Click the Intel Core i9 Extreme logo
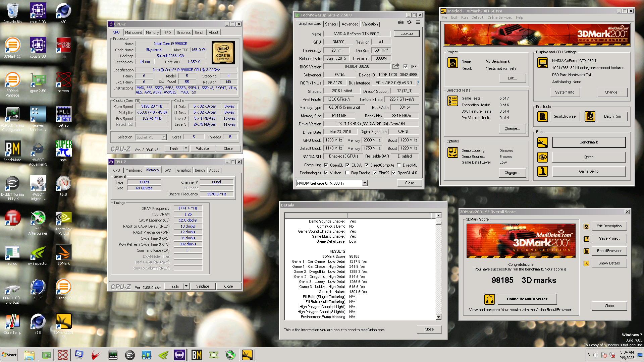The width and height of the screenshot is (644, 362). (x=223, y=53)
